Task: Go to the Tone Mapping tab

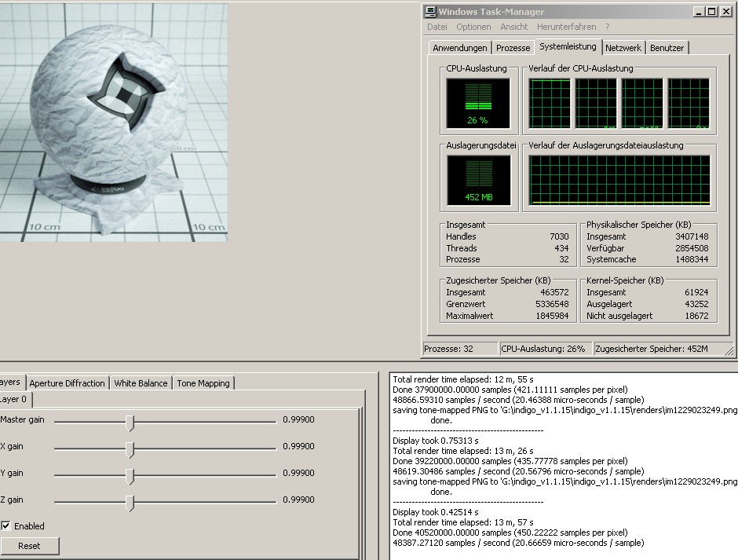Action: point(203,383)
